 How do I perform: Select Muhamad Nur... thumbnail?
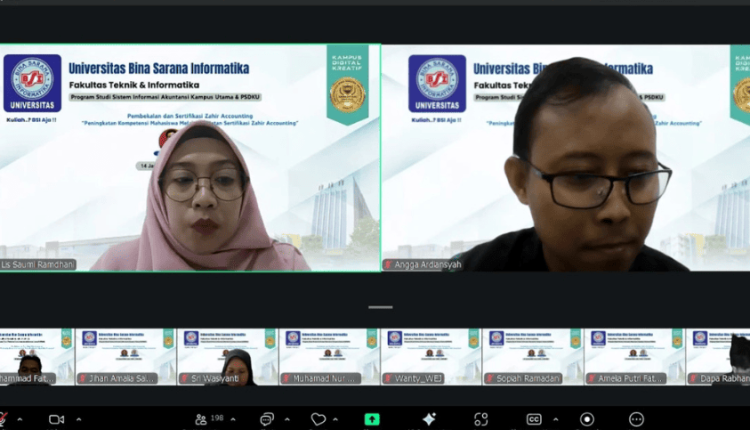tap(329, 357)
